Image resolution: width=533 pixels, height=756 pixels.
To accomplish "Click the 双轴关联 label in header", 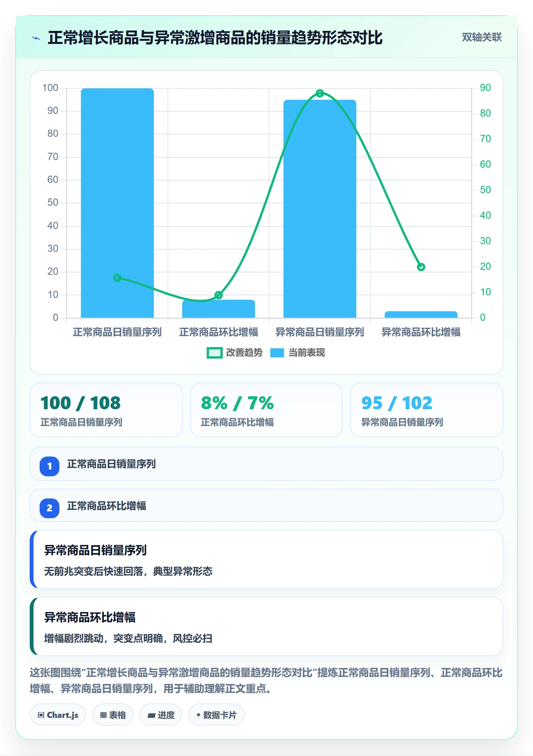I will [482, 37].
